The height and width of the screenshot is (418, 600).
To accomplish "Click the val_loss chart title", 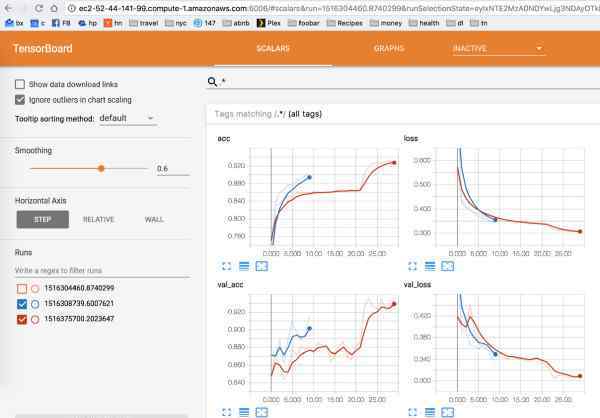I will pos(417,284).
